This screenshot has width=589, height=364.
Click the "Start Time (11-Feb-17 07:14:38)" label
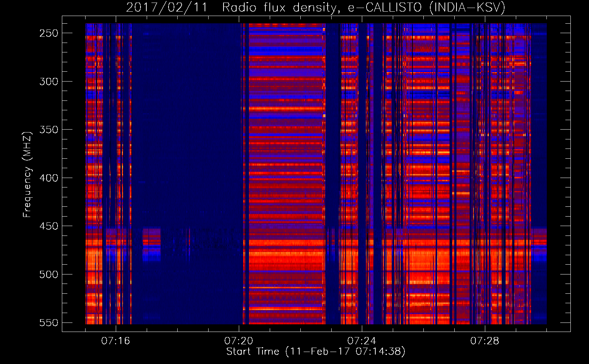coord(316,352)
